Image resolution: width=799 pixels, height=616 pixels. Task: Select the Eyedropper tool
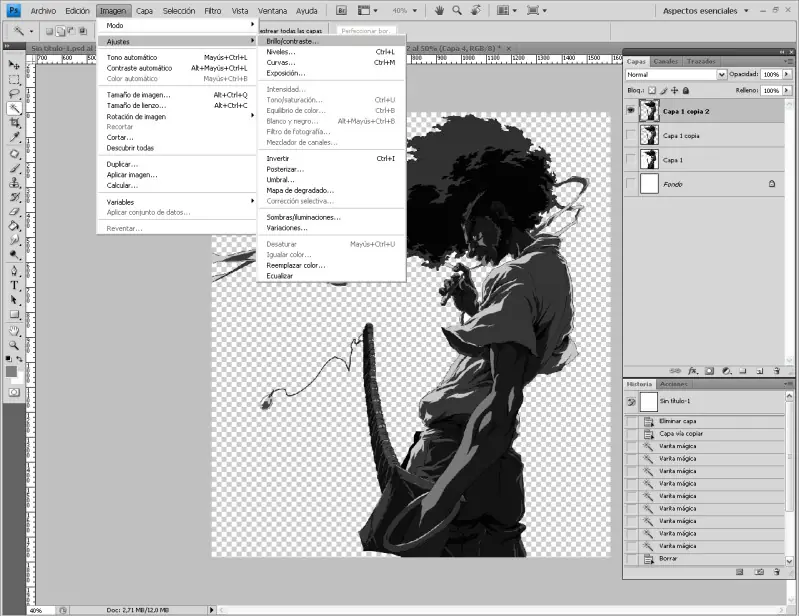(14, 137)
